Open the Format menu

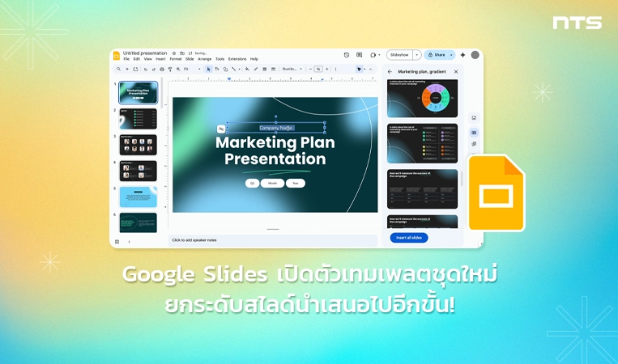[x=176, y=59]
